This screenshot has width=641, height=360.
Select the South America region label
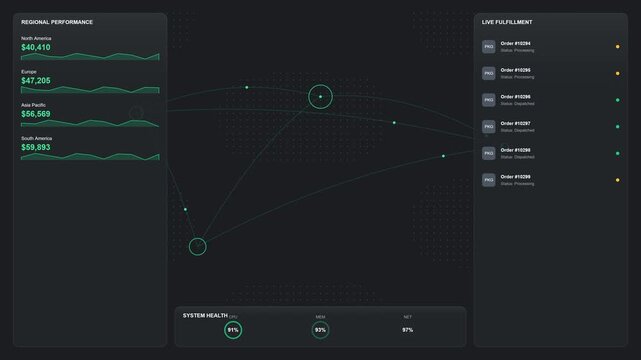pyautogui.click(x=36, y=138)
